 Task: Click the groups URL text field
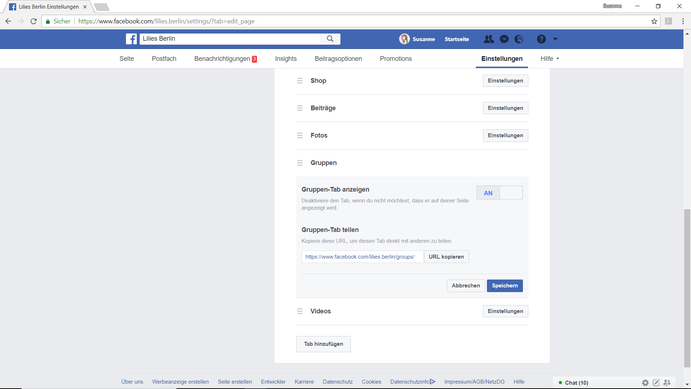pyautogui.click(x=362, y=256)
